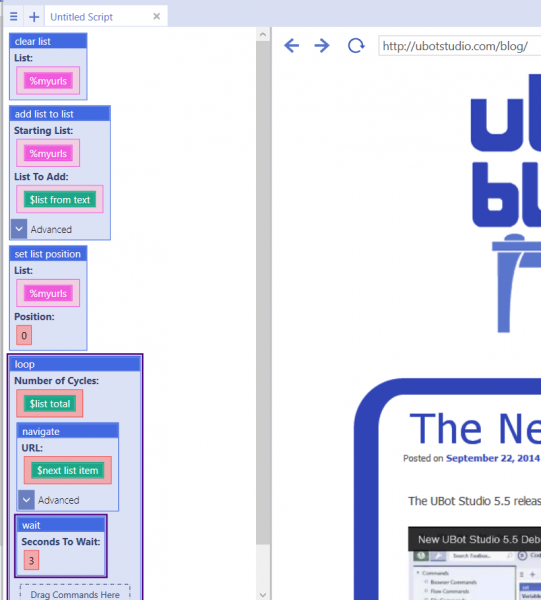Screen dimensions: 541x600
Task: Open the September 22, 2014 post date link
Action: click(493, 458)
